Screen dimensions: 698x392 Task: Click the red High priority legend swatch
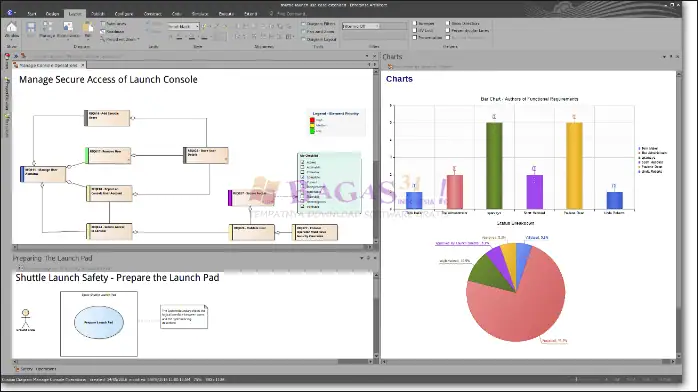(312, 120)
